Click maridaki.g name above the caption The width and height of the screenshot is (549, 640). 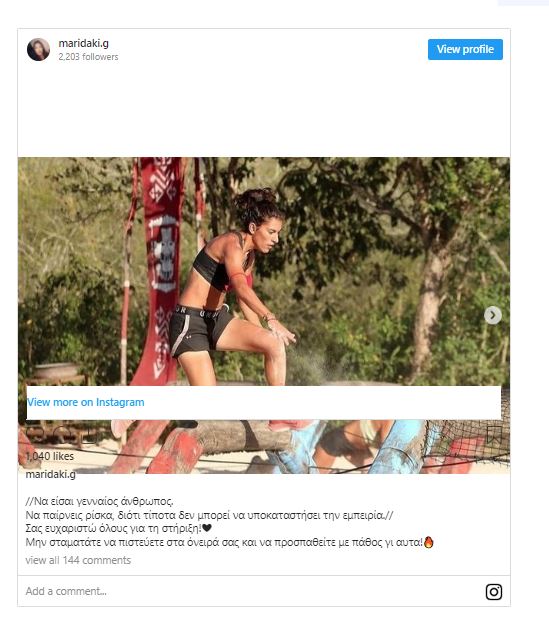coord(51,474)
